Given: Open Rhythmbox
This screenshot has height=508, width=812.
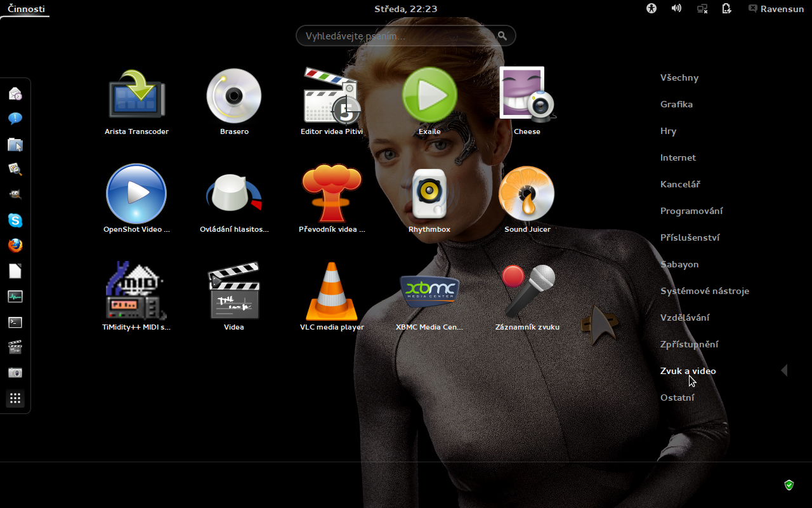Looking at the screenshot, I should [429, 199].
